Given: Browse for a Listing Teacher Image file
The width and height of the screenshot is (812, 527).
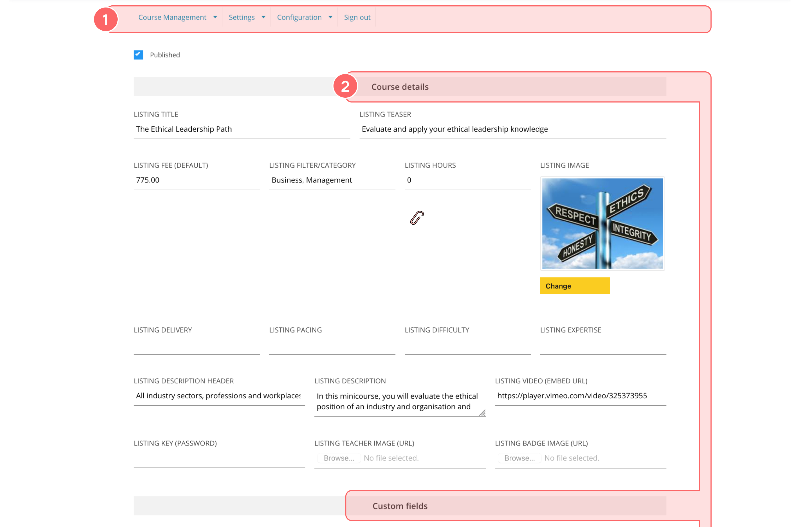Looking at the screenshot, I should [x=338, y=458].
